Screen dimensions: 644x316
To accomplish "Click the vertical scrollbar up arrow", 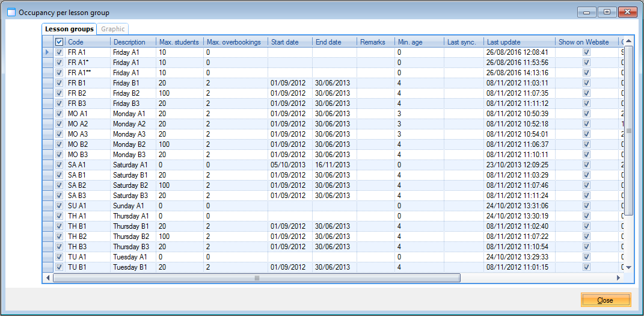I will tap(628, 42).
